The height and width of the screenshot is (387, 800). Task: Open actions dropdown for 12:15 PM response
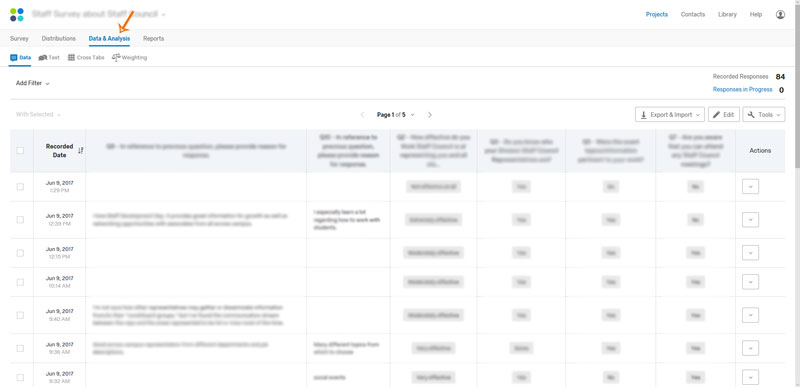pos(750,253)
